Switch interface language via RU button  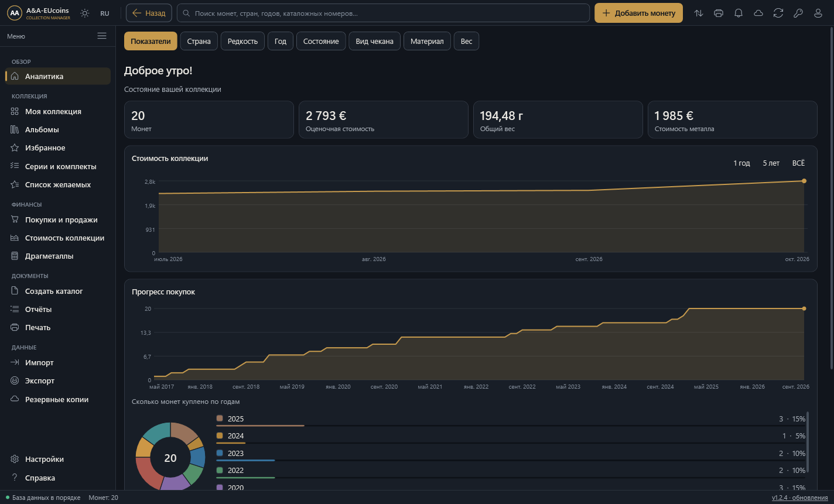105,13
